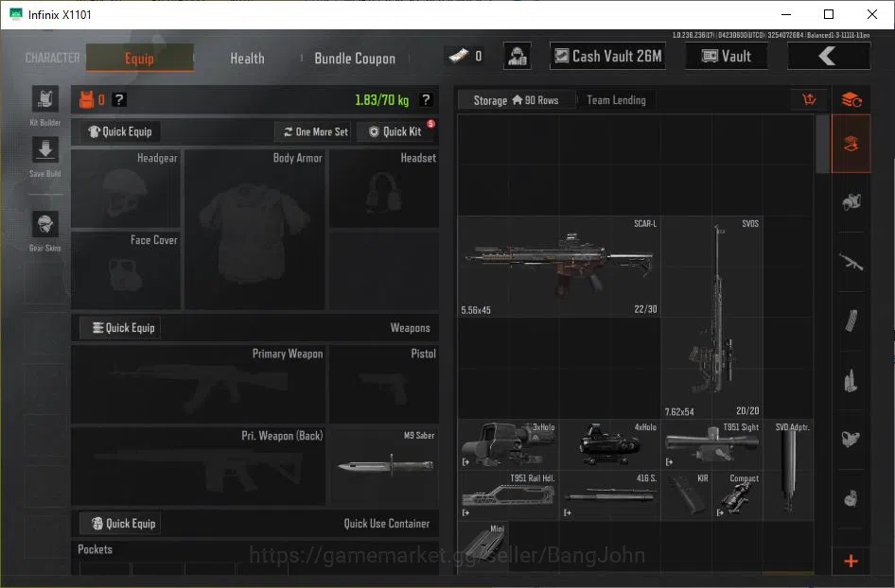895x588 pixels.
Task: Click the Save Build download icon
Action: click(45, 150)
